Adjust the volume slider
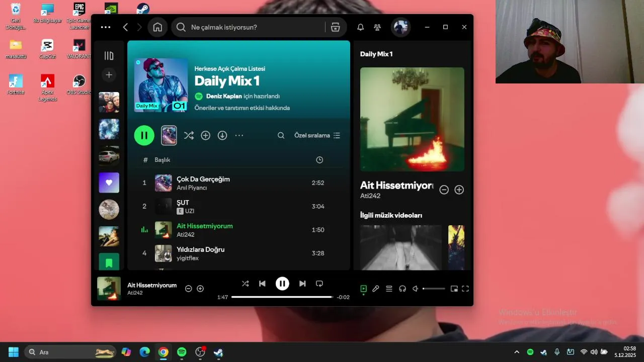 [434, 289]
